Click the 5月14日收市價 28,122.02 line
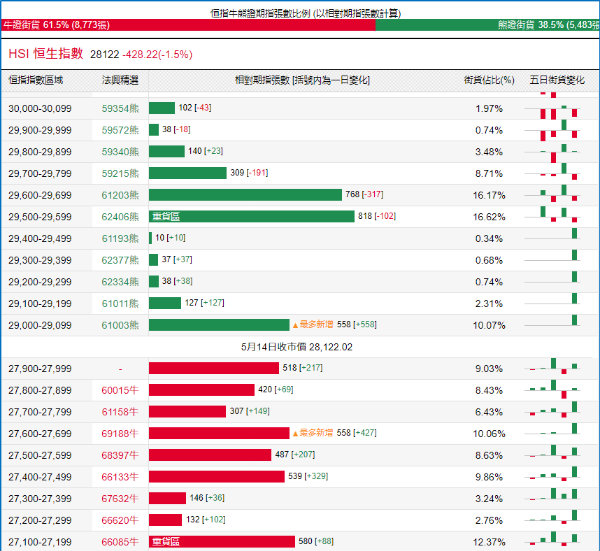The width and height of the screenshot is (600, 551). coord(297,347)
